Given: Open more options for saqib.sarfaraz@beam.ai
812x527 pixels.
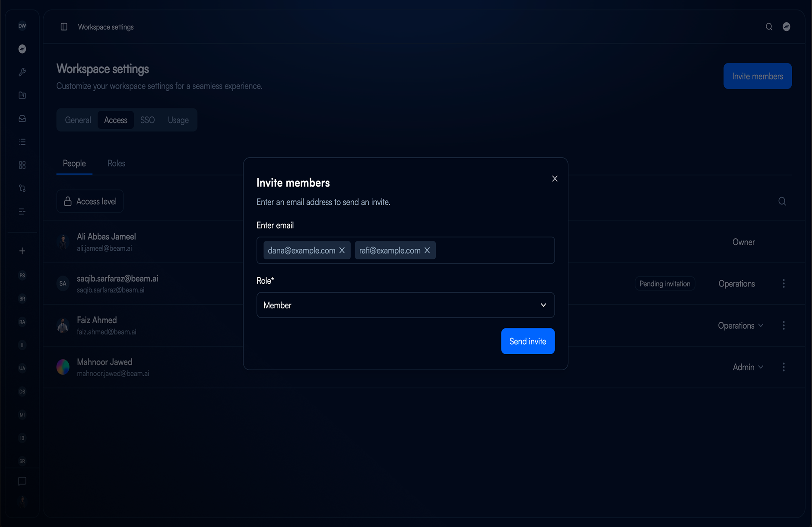Looking at the screenshot, I should click(x=783, y=283).
